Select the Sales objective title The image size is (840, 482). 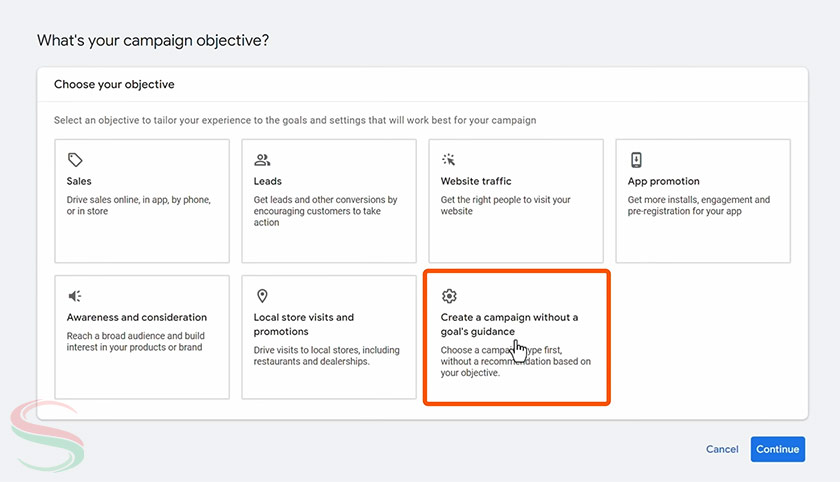(79, 182)
